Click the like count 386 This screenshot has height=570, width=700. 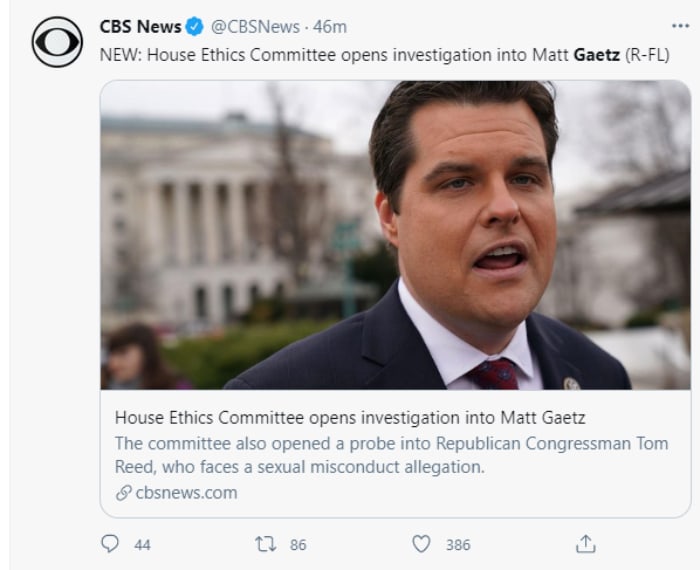(457, 544)
